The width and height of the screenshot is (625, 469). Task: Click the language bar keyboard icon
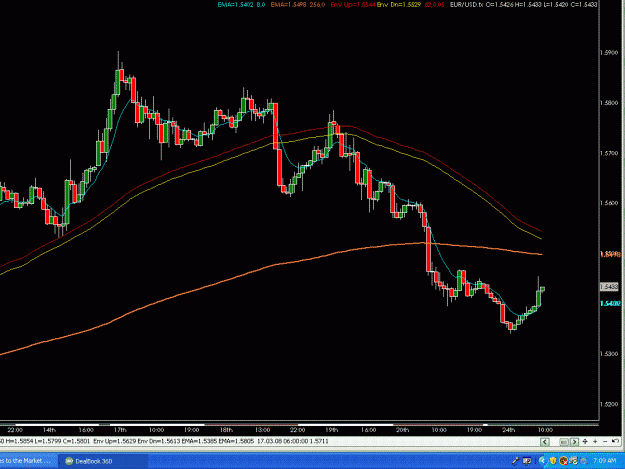pyautogui.click(x=527, y=461)
